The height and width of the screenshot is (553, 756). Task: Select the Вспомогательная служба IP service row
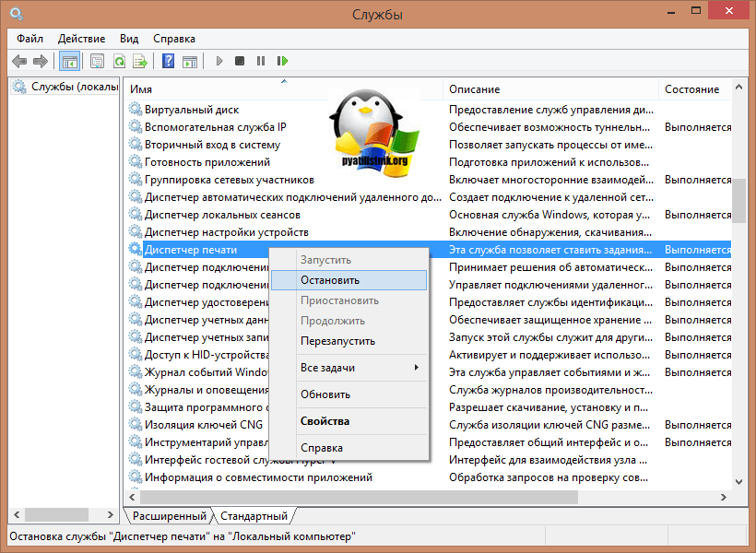(x=215, y=127)
